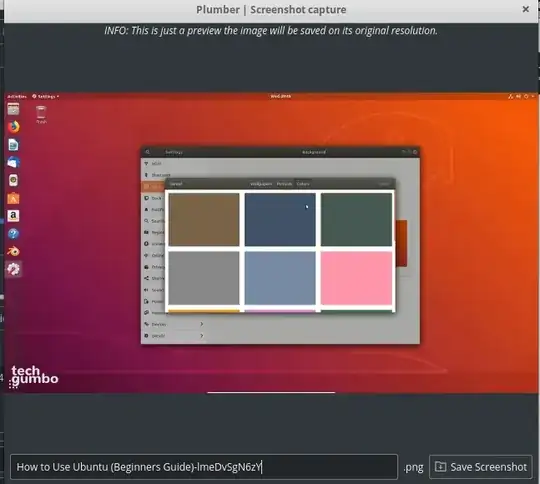This screenshot has width=540, height=484.
Task: Close the Plumber Screenshot capture dialog
Action: point(526,9)
